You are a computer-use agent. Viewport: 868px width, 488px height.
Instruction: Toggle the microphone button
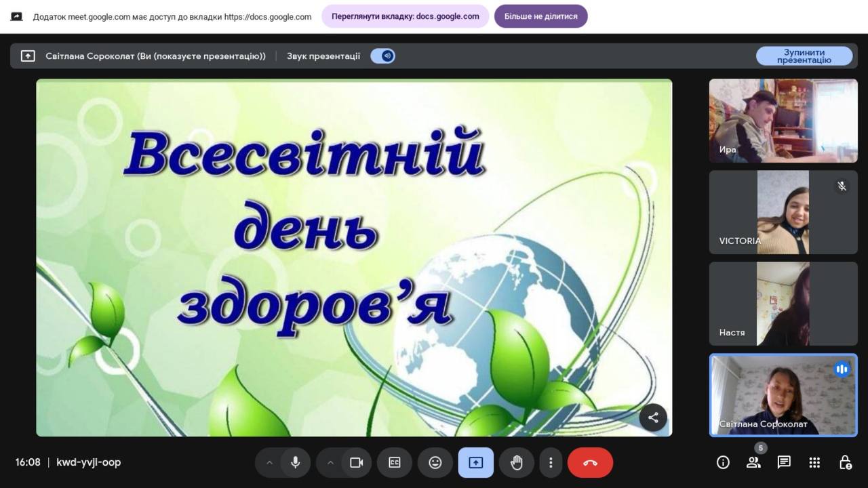click(x=296, y=462)
